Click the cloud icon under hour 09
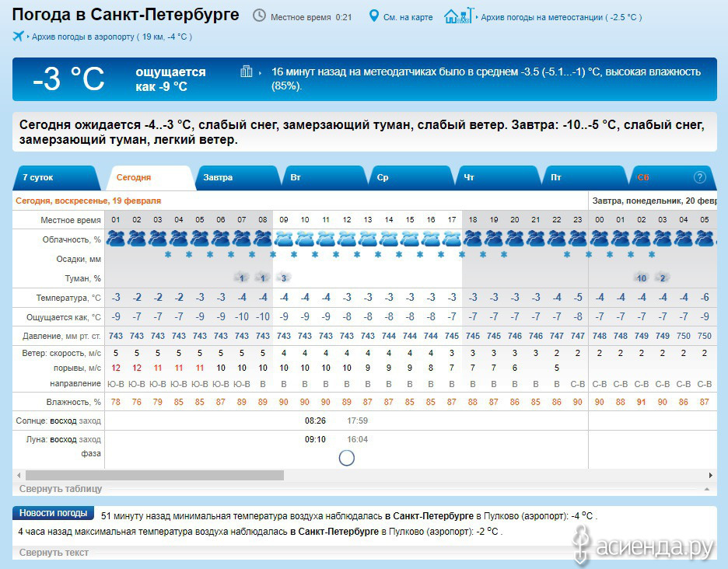Image resolution: width=728 pixels, height=569 pixels. [x=284, y=239]
